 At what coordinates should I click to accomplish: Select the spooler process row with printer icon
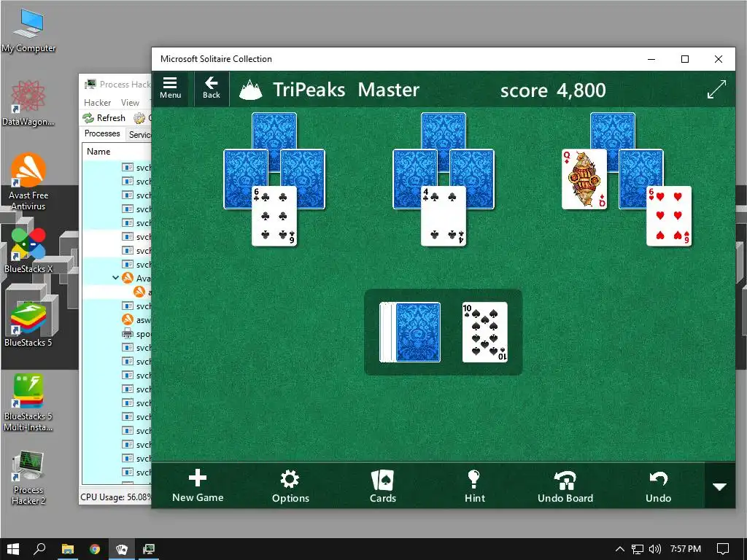pyautogui.click(x=117, y=334)
